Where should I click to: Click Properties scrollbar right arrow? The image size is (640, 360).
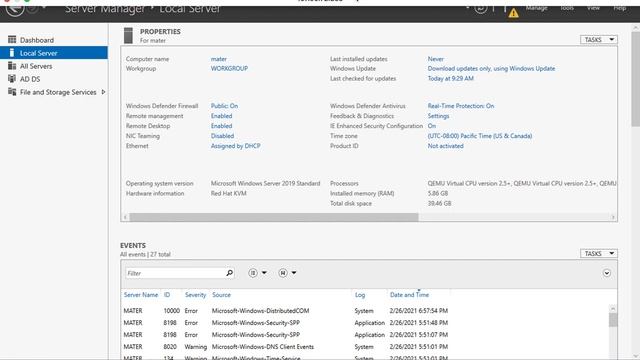pyautogui.click(x=613, y=217)
